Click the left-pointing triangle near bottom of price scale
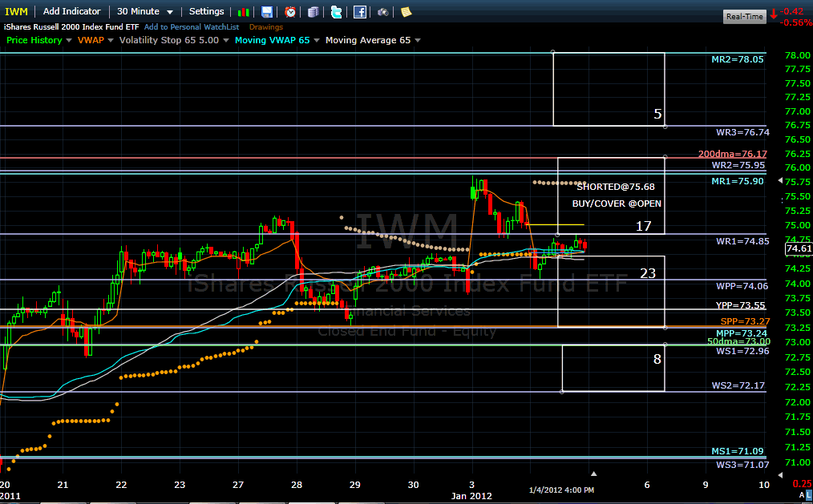813x504 pixels. pos(780,474)
